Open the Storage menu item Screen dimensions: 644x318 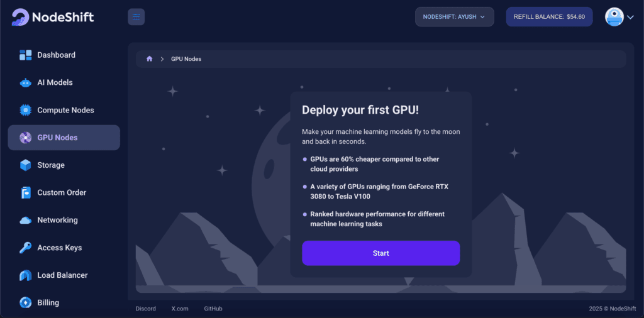coord(64,165)
